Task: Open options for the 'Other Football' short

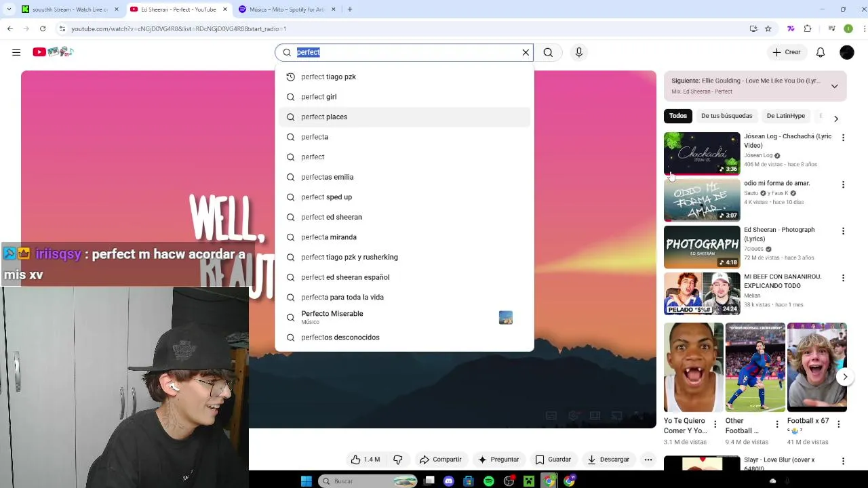Action: (x=777, y=424)
